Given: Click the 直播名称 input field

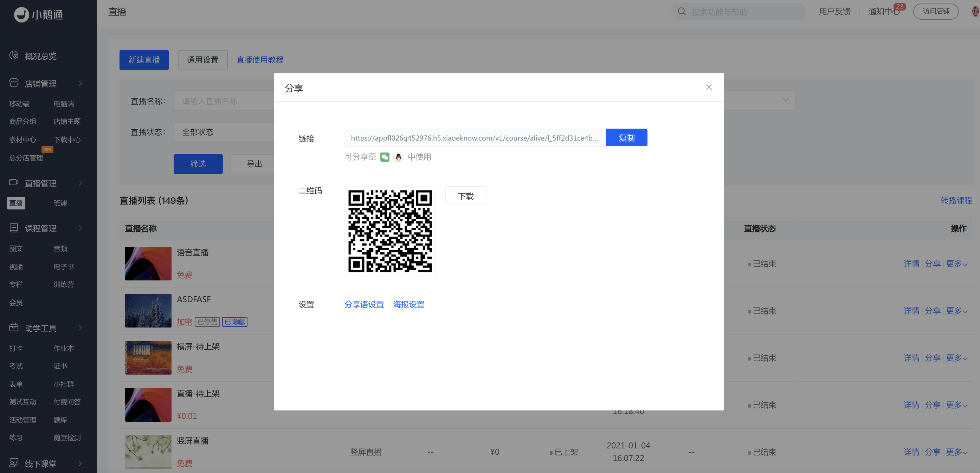Looking at the screenshot, I should point(224,101).
